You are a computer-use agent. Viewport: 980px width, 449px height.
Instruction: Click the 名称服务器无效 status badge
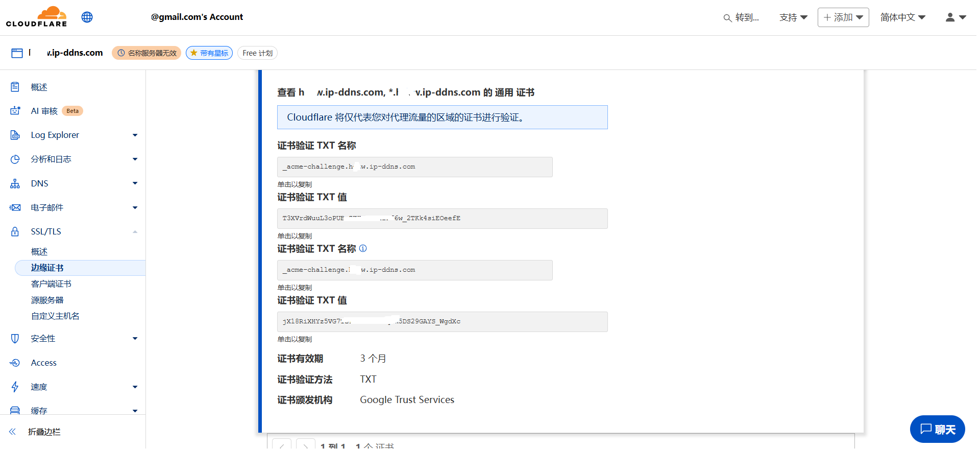pos(146,53)
